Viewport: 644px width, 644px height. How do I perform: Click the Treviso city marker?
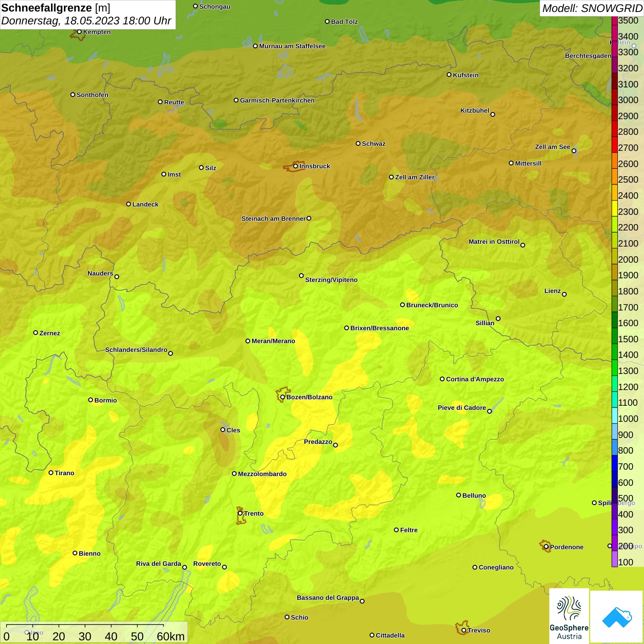464,630
